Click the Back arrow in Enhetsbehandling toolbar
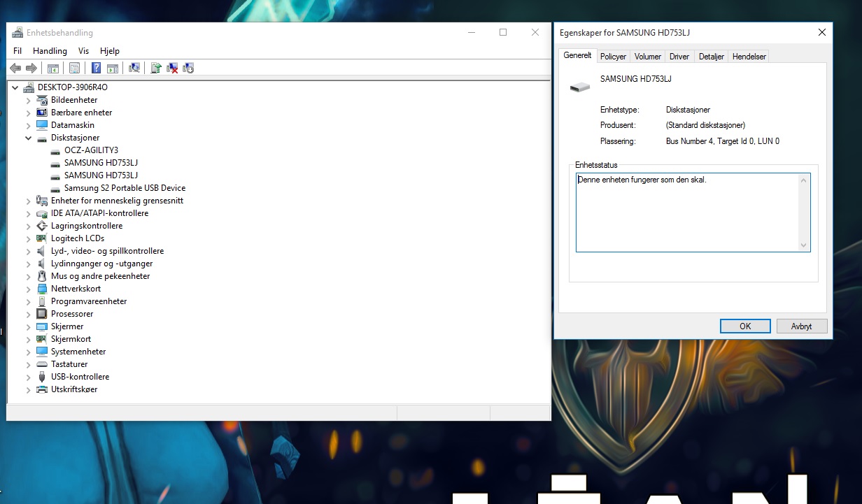The image size is (862, 504). coord(15,68)
